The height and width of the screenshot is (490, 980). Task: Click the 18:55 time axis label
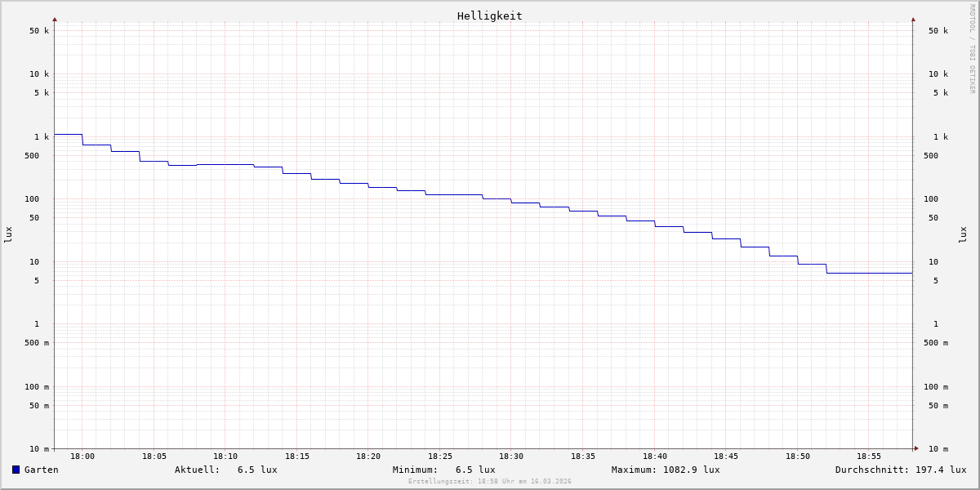coord(869,457)
